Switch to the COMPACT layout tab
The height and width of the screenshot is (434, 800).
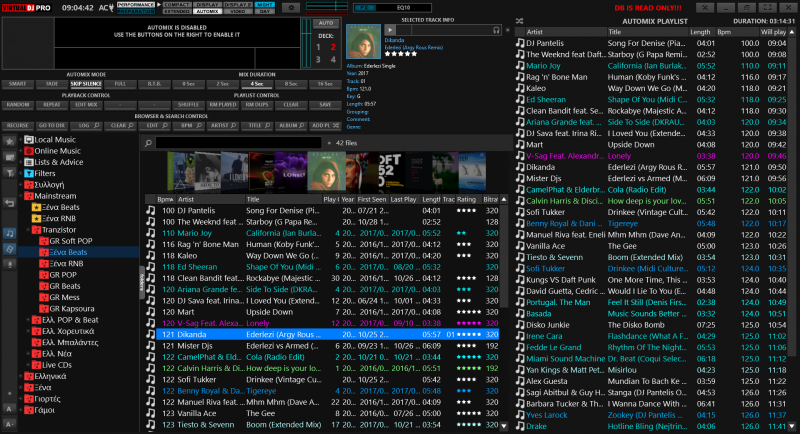tap(177, 5)
